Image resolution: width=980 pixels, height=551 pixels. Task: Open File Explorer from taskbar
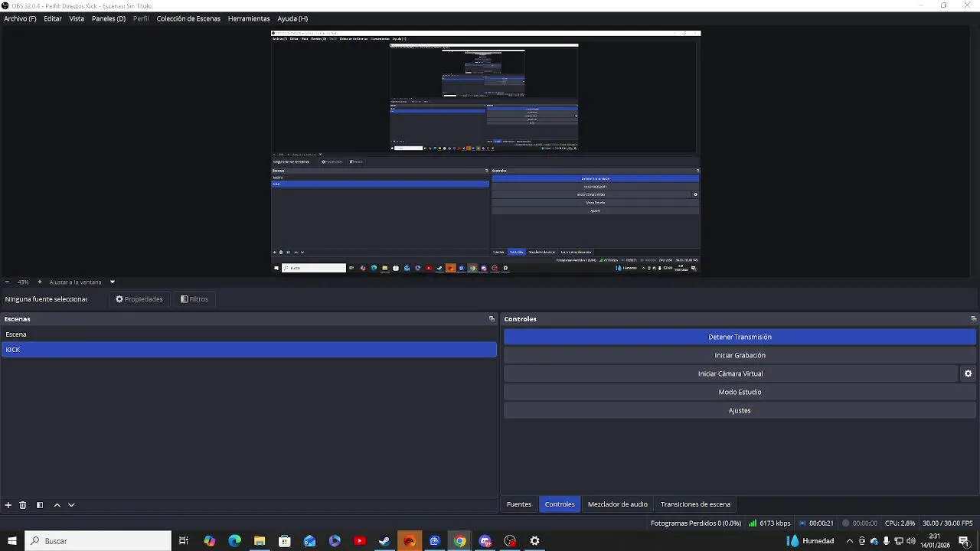click(260, 541)
